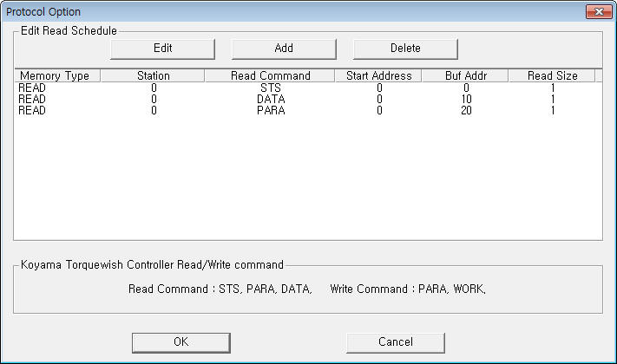Click the Edit button

point(162,48)
